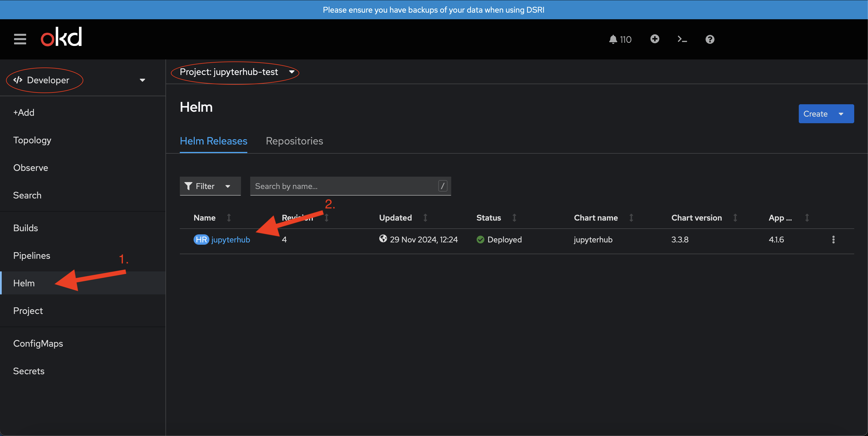
Task: Sort by Name column arrows
Action: click(x=229, y=218)
